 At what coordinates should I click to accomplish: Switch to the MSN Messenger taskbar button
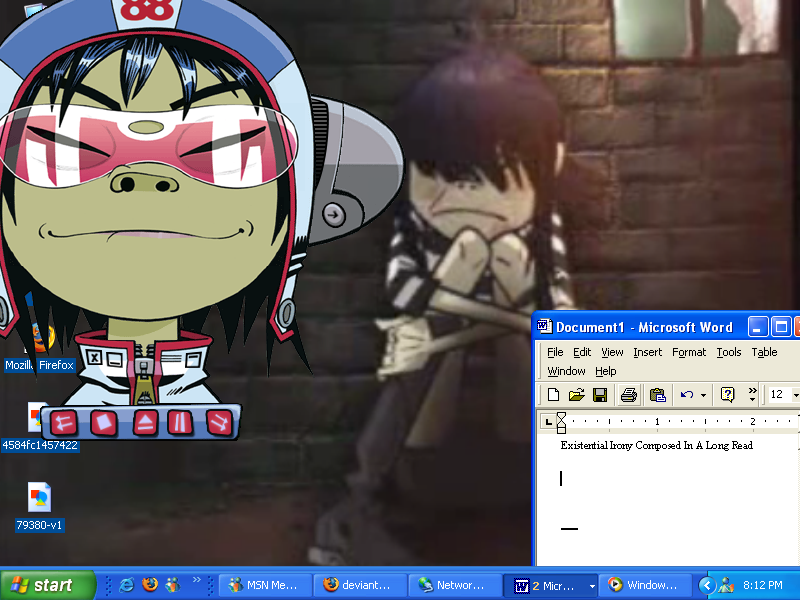(x=265, y=585)
